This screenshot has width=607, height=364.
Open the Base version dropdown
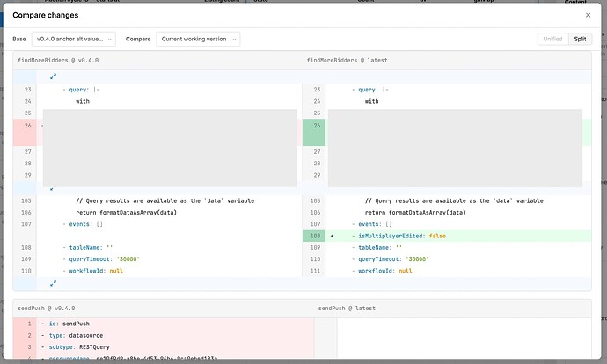(74, 40)
